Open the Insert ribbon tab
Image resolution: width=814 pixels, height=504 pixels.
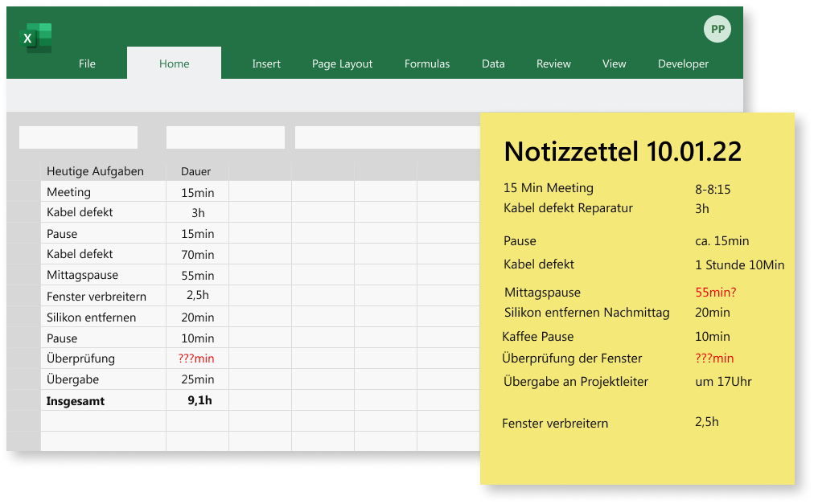tap(265, 64)
